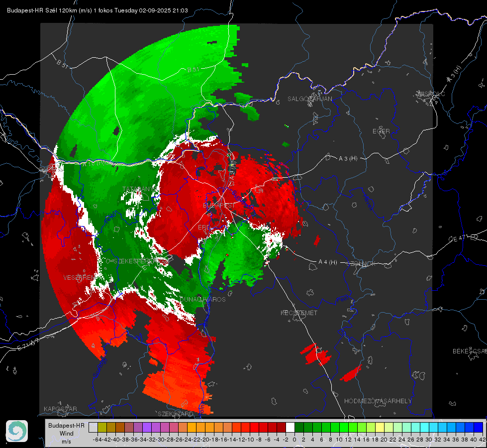
Task: Click the SZEKSZARD city label
Action: (176, 414)
